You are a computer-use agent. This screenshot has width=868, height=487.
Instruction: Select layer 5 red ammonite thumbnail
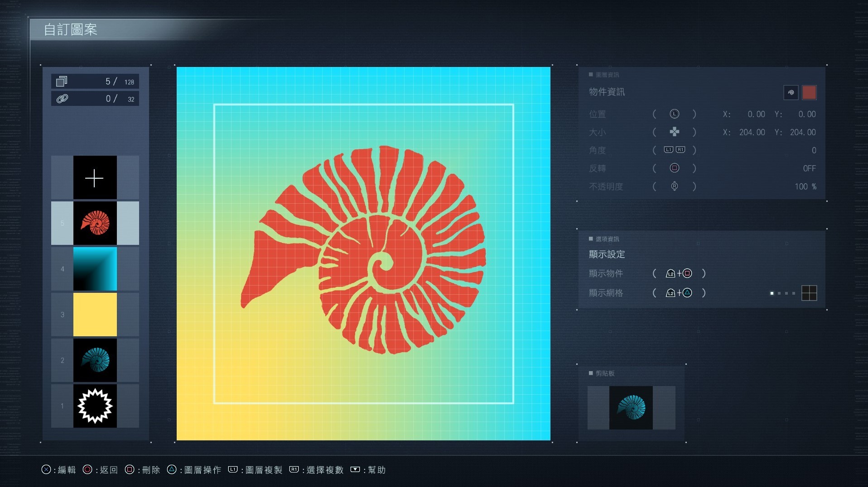(95, 223)
